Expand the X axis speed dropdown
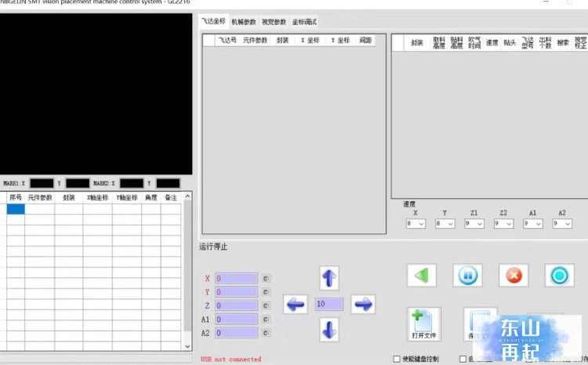This screenshot has height=365, width=588. tap(416, 224)
